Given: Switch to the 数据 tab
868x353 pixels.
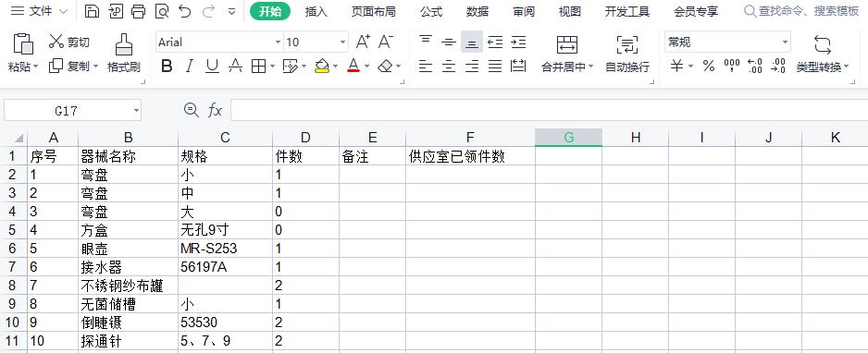Looking at the screenshot, I should pos(477,12).
